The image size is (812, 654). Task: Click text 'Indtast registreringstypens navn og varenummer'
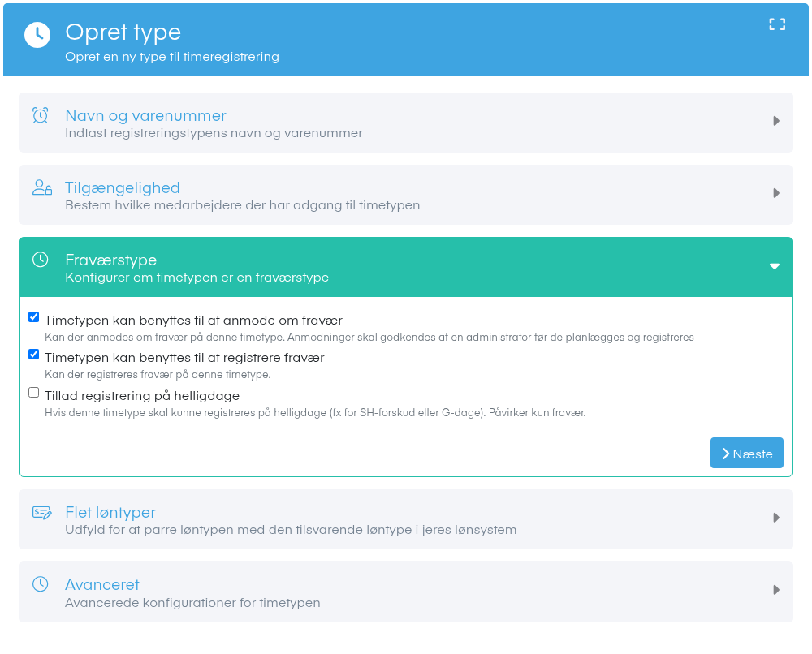214,133
